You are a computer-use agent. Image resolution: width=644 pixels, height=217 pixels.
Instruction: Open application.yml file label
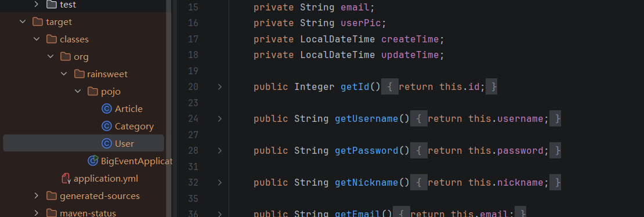point(106,179)
